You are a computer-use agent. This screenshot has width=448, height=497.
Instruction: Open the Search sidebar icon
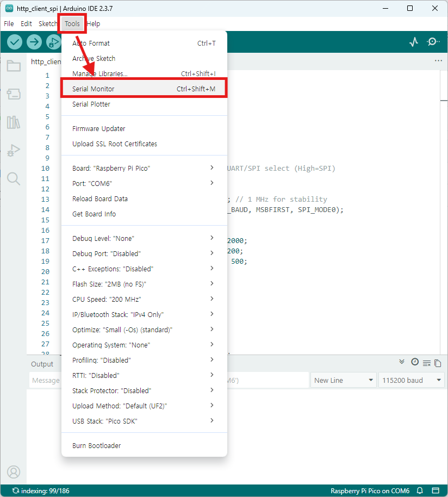click(14, 179)
